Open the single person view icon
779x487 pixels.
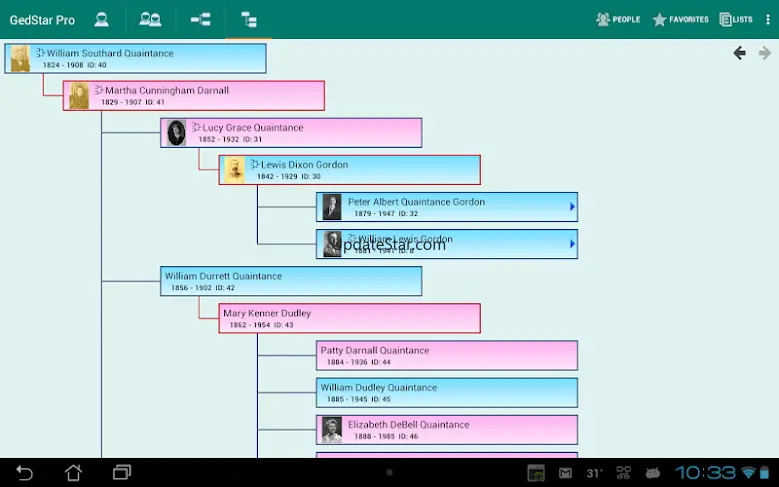pyautogui.click(x=101, y=19)
